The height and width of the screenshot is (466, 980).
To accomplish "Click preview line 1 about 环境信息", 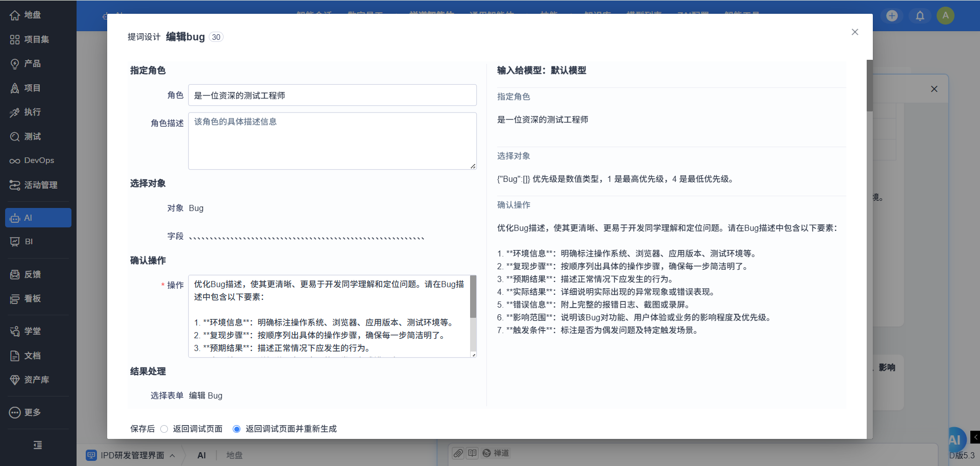I will [628, 253].
